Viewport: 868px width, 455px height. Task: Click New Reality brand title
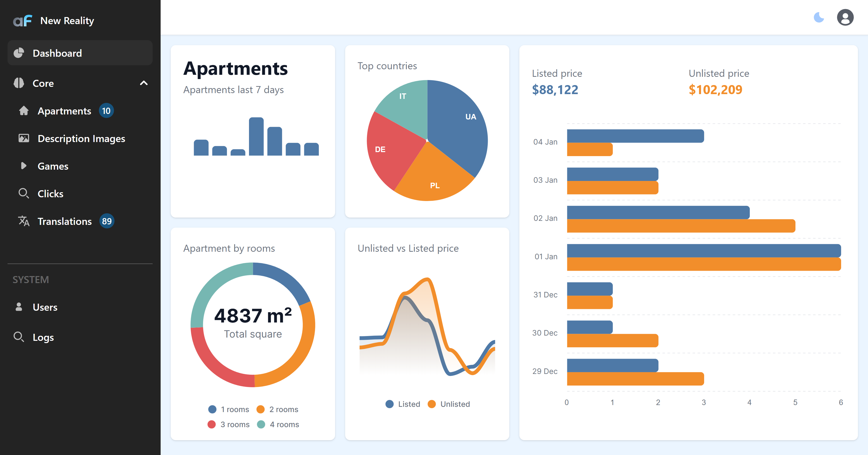(67, 21)
